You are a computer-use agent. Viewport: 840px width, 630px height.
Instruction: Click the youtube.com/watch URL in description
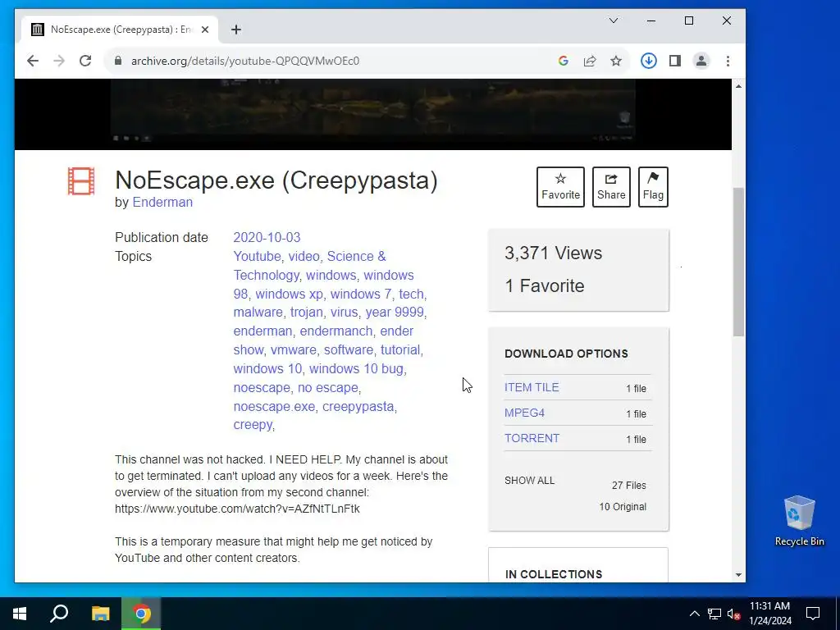[237, 509]
